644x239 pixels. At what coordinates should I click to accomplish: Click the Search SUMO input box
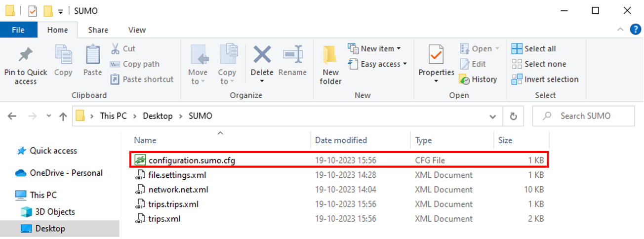[585, 116]
